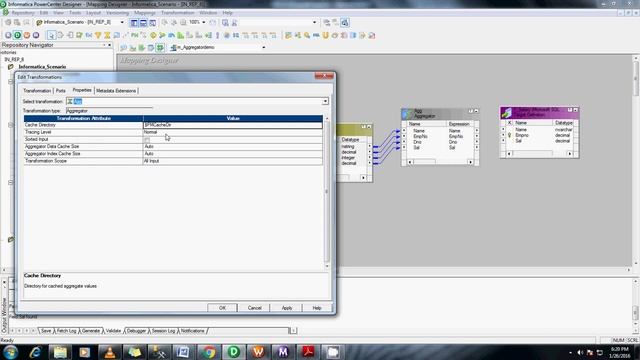Open the 100% zoom dropdown
This screenshot has width=640, height=360.
tap(204, 22)
